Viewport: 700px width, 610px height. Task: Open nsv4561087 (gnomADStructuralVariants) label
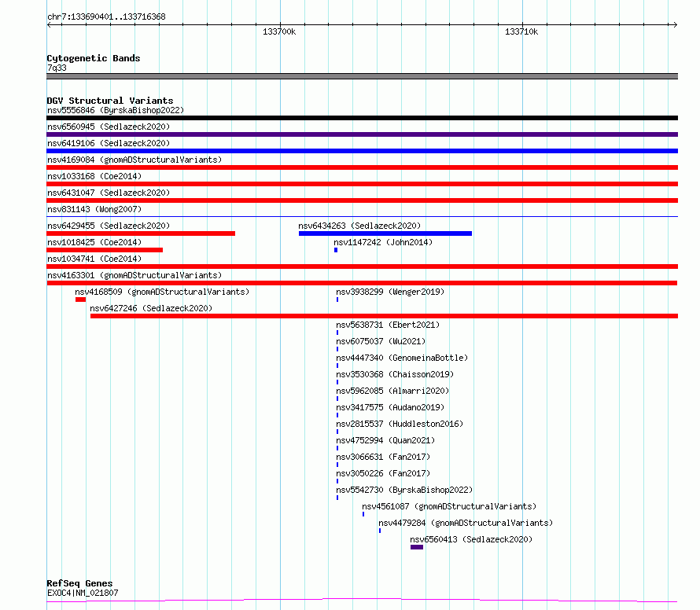click(449, 506)
